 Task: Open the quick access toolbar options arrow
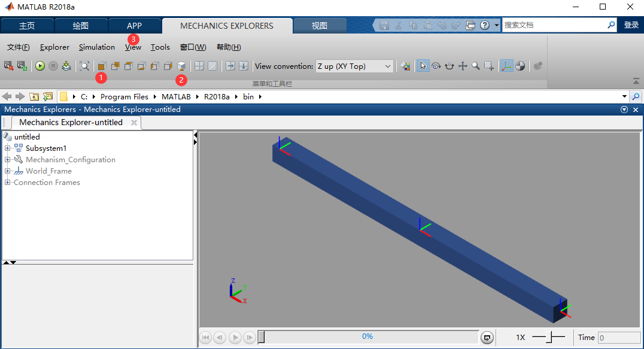point(497,26)
